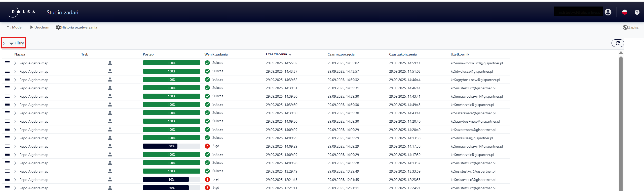Click the POLSA logo
Viewport: 644px width, 191px height.
23,12
